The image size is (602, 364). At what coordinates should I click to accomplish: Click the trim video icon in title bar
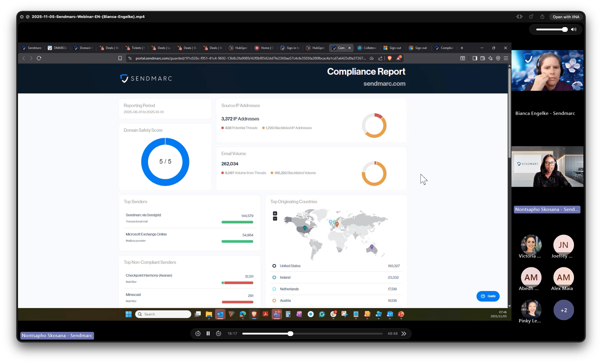coord(520,17)
